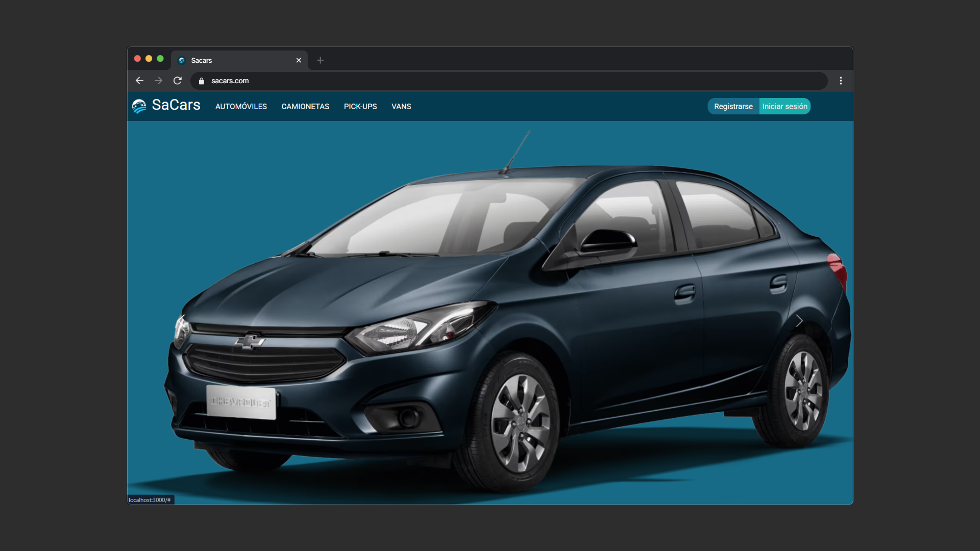Viewport: 980px width, 551px height.
Task: Open the browser three-dot menu
Action: (x=841, y=81)
